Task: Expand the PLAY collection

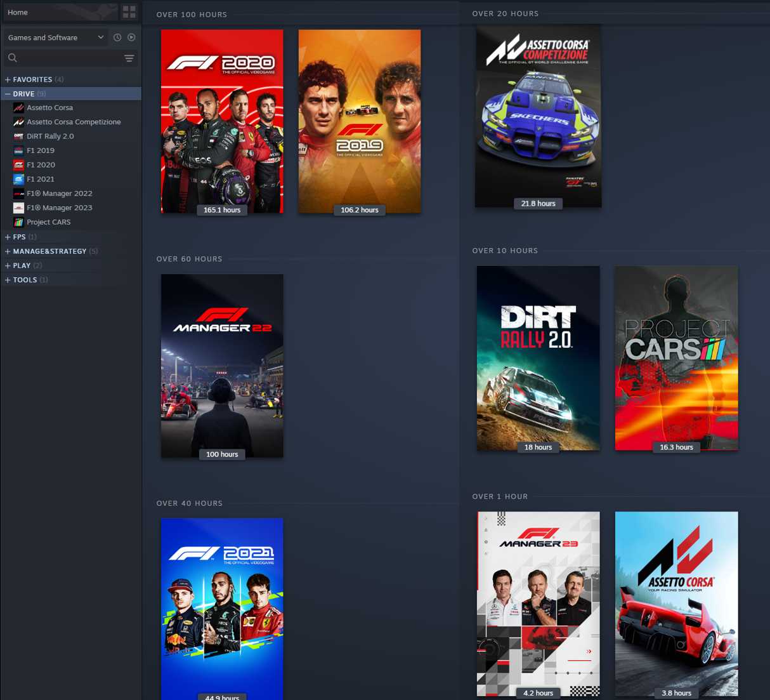Action: 8,265
